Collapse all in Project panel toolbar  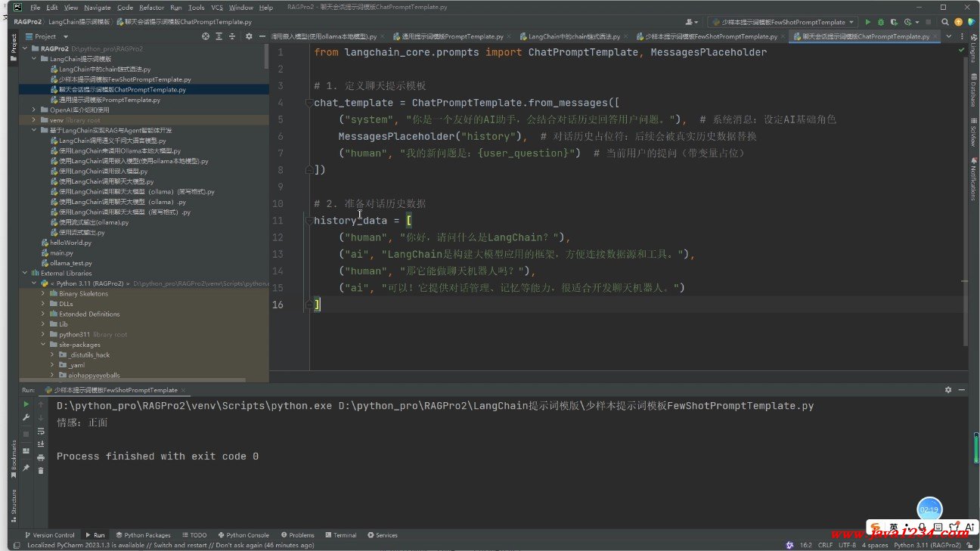233,36
